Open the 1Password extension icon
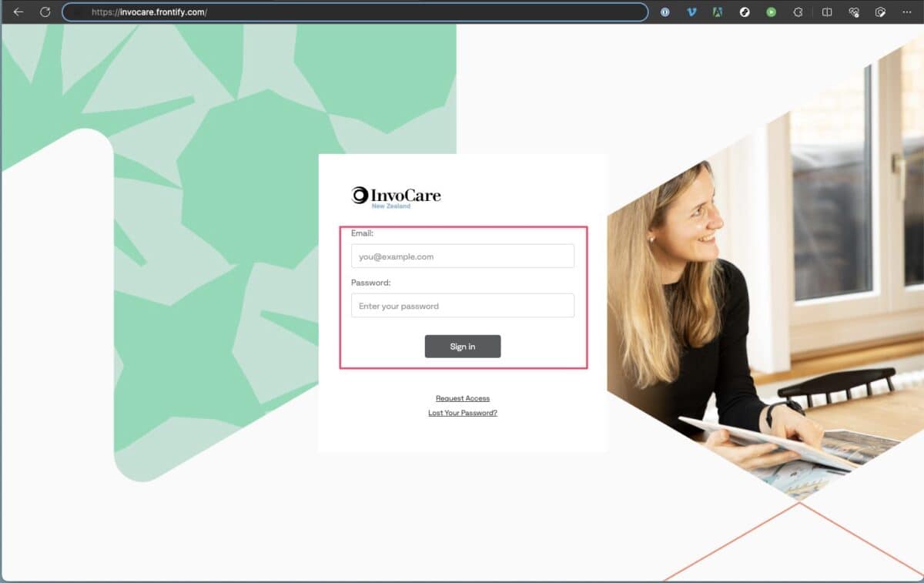This screenshot has width=924, height=583. (x=665, y=12)
